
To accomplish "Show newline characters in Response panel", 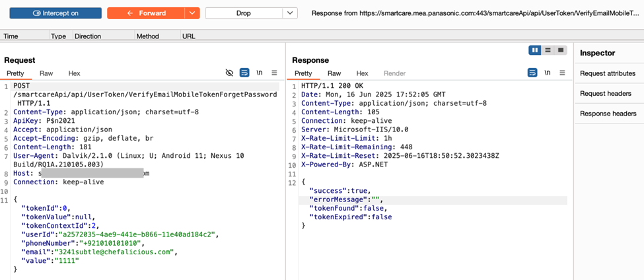I will click(x=548, y=73).
